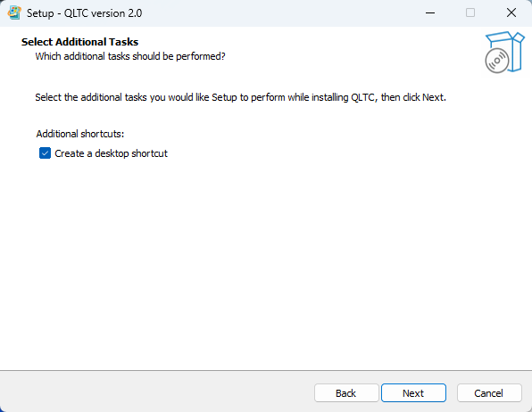Click the disc in the installer graphic
Image resolution: width=532 pixels, height=412 pixels.
497,61
